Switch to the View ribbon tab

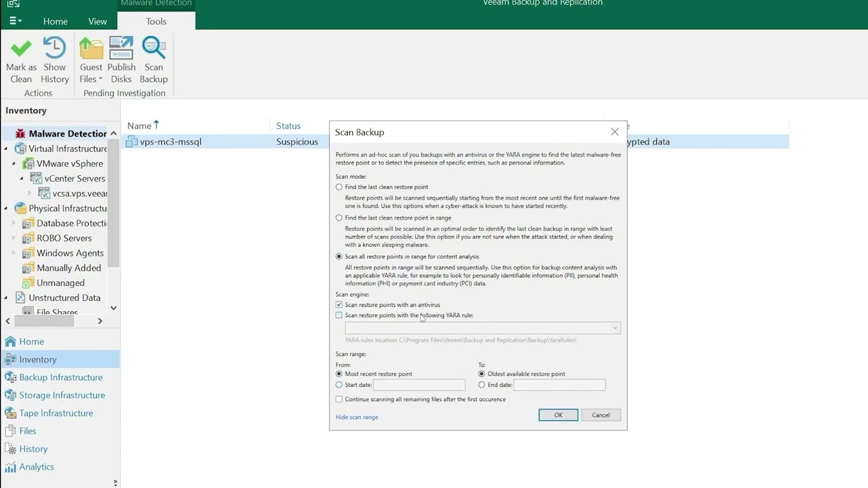tap(98, 21)
